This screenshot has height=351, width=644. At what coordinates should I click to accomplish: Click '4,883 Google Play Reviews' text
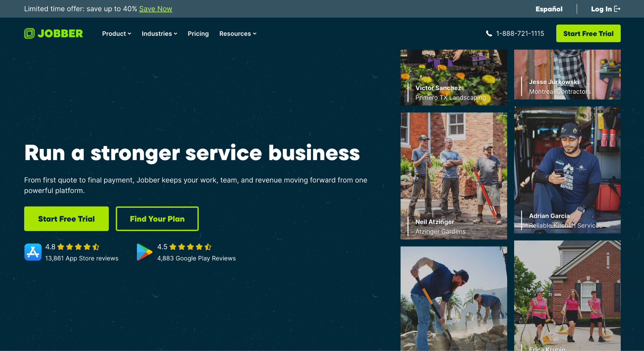coord(197,258)
